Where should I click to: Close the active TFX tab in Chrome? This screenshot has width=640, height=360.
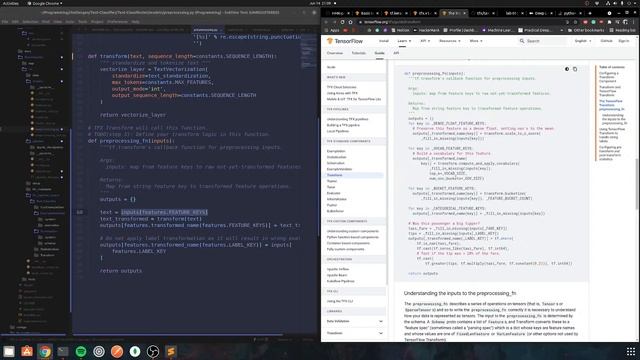coord(464,13)
